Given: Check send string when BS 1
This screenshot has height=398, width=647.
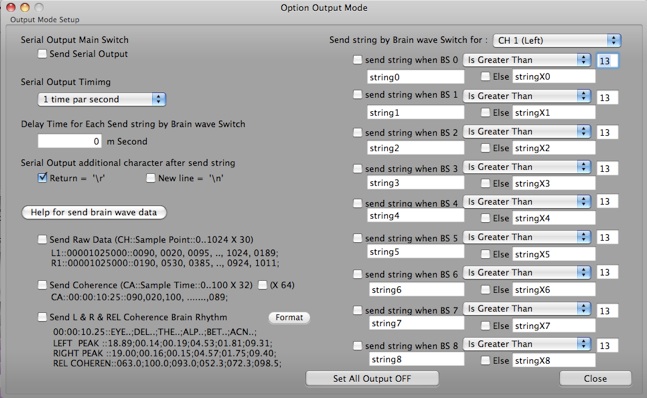Looking at the screenshot, I should [357, 94].
